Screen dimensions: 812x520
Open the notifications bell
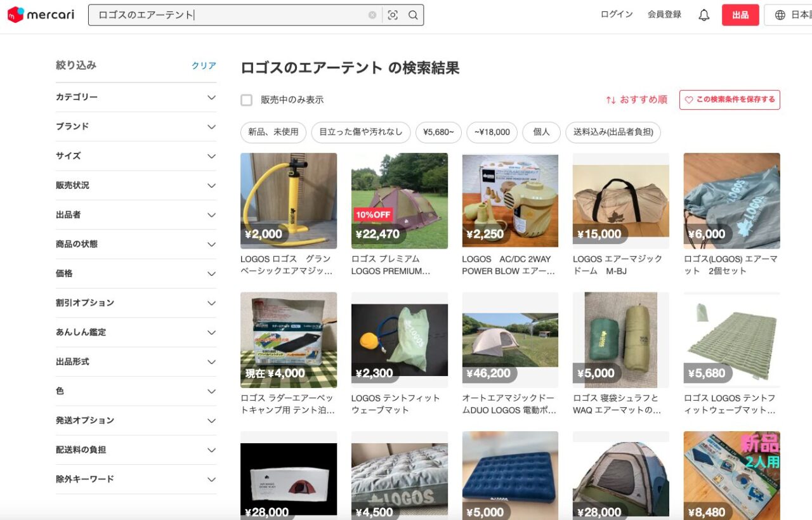pos(704,15)
